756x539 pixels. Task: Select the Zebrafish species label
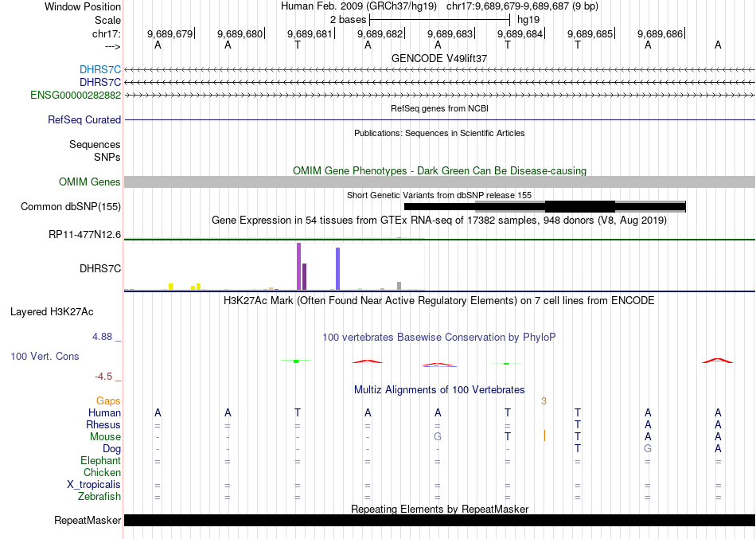click(x=99, y=496)
